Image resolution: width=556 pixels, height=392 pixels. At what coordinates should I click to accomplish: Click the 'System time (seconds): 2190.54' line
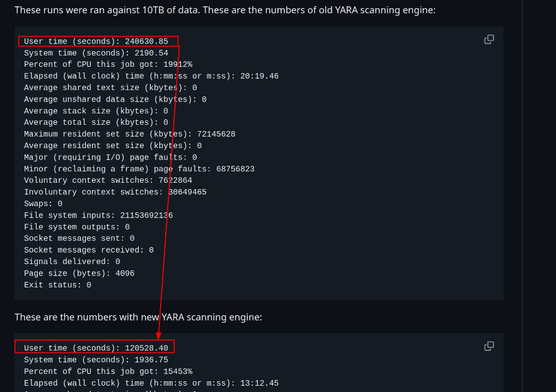click(96, 53)
